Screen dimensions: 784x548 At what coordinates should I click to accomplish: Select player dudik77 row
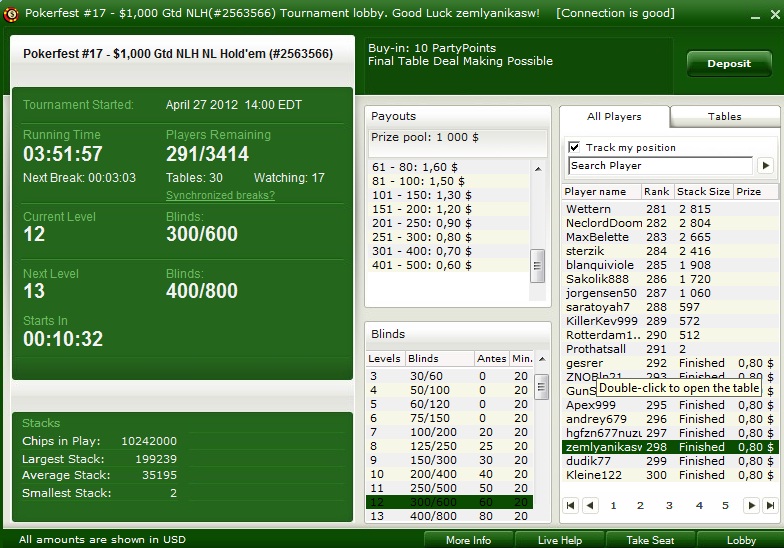[670, 461]
